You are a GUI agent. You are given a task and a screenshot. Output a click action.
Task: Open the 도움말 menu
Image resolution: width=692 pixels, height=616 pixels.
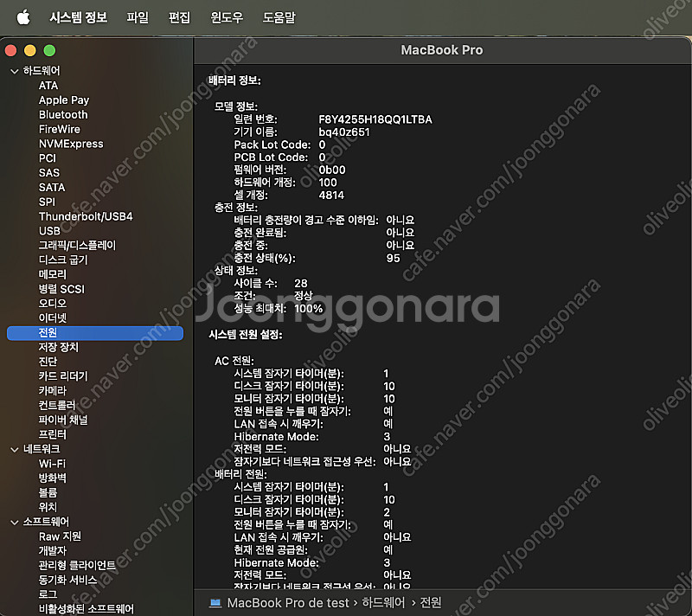279,17
